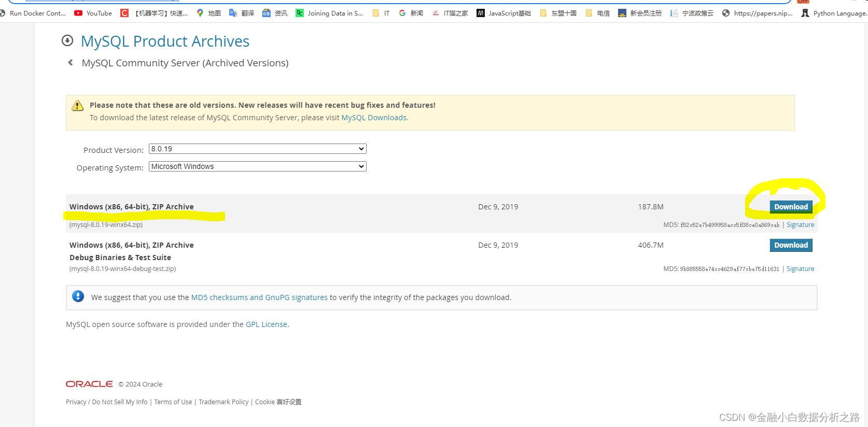Click the download circle icon beside MySQL Product Archives
The height and width of the screenshot is (427, 868).
[x=67, y=40]
